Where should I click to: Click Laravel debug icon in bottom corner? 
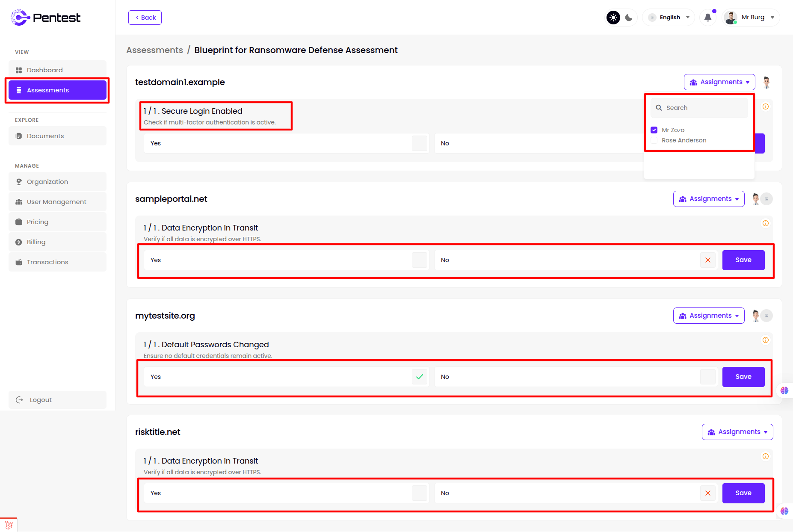tap(9, 525)
